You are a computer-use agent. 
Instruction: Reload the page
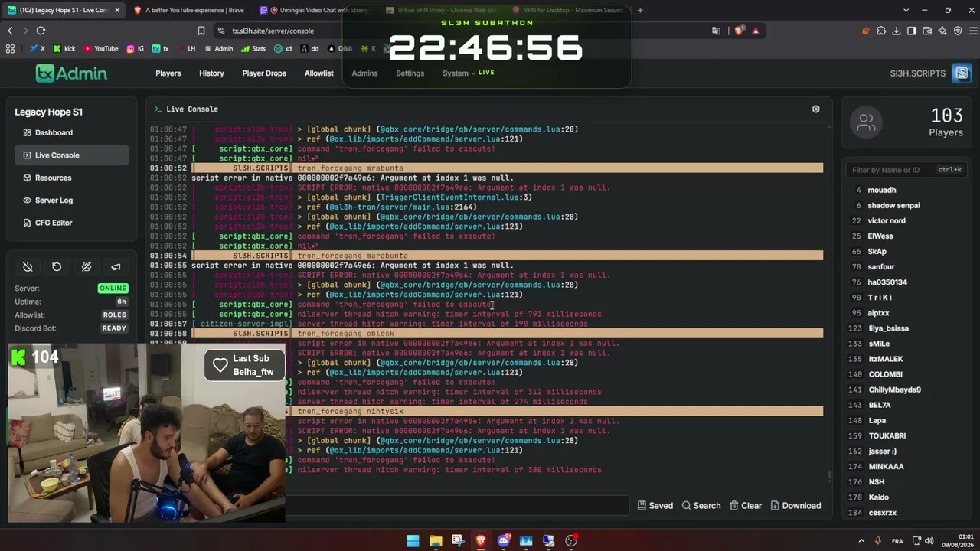41,31
